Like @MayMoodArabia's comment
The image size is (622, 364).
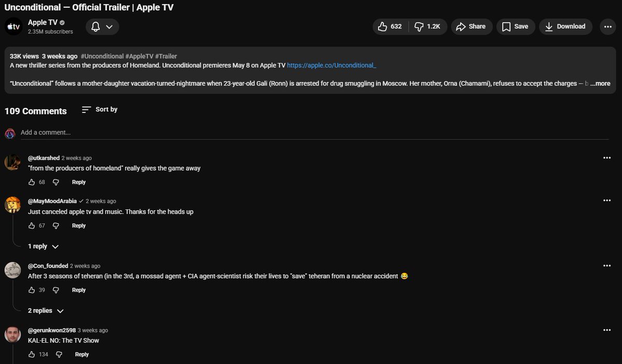click(32, 226)
